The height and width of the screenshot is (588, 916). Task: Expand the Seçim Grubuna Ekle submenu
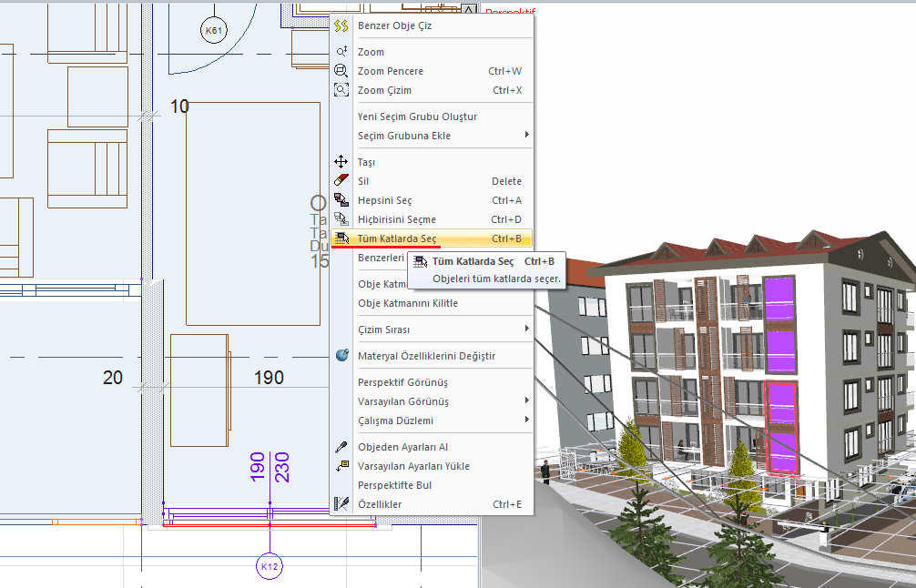pos(526,136)
